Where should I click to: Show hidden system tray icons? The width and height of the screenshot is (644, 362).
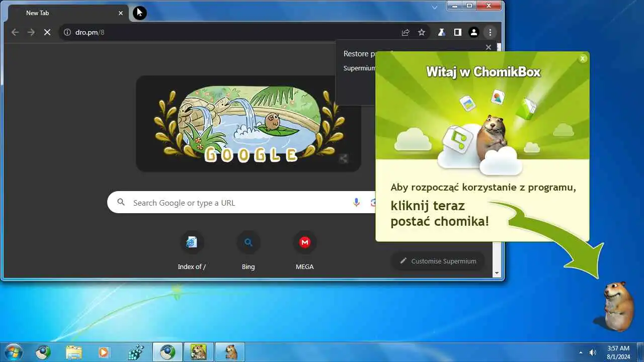point(581,352)
